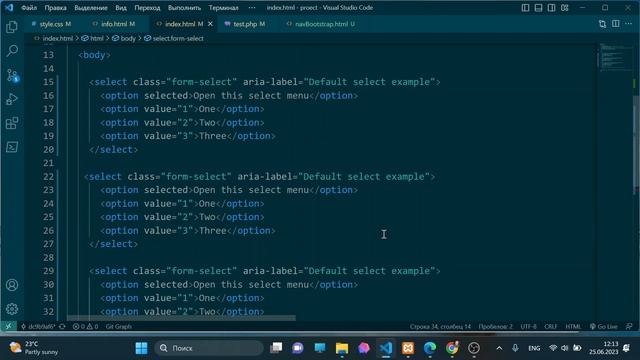Click the horizontal editor scrollbar

pos(181,318)
